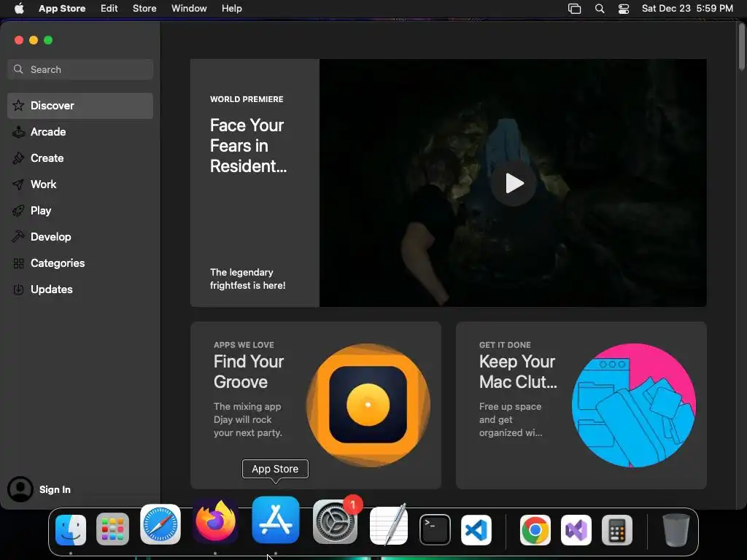Click the vertical scrollbar thumb

pyautogui.click(x=741, y=46)
